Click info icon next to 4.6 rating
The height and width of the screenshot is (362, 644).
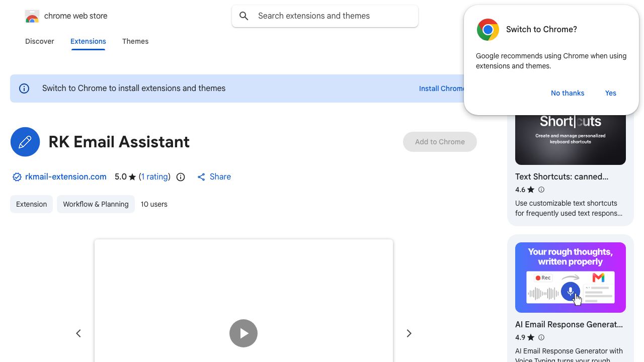coord(541,190)
